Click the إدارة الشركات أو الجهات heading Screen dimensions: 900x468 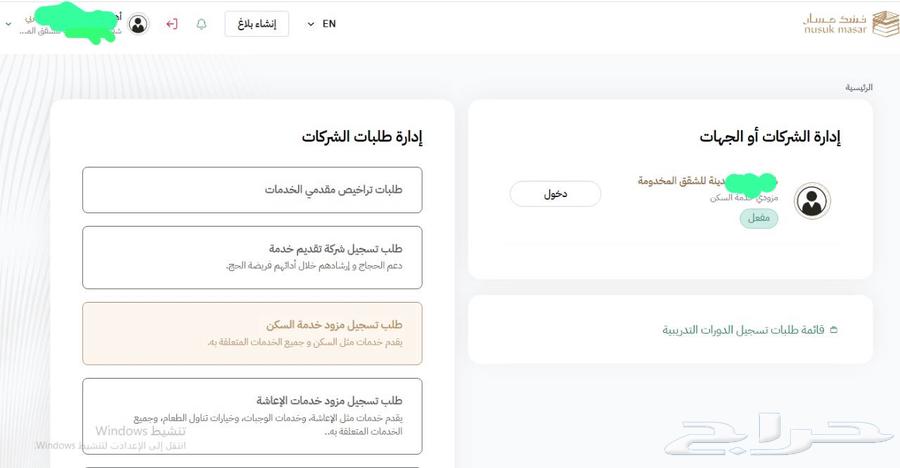770,137
